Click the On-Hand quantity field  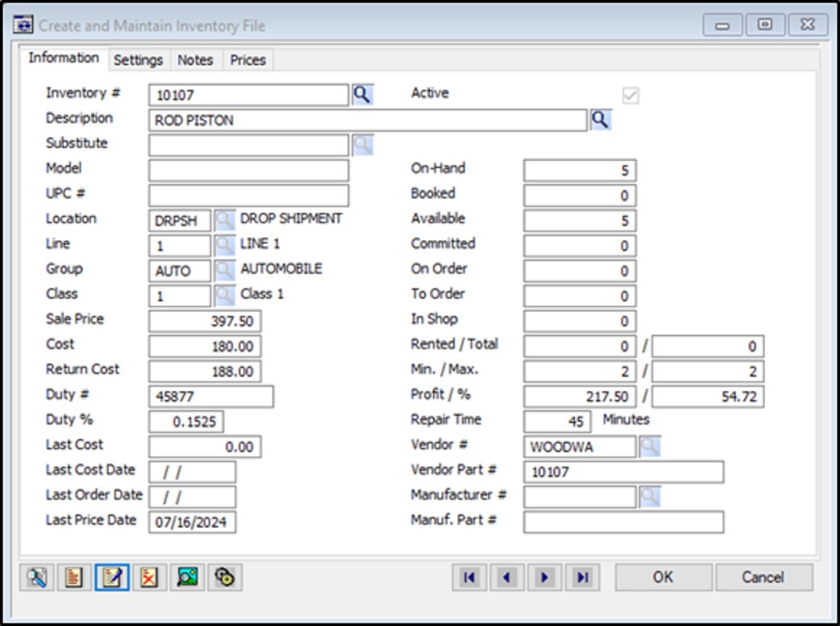tap(579, 170)
